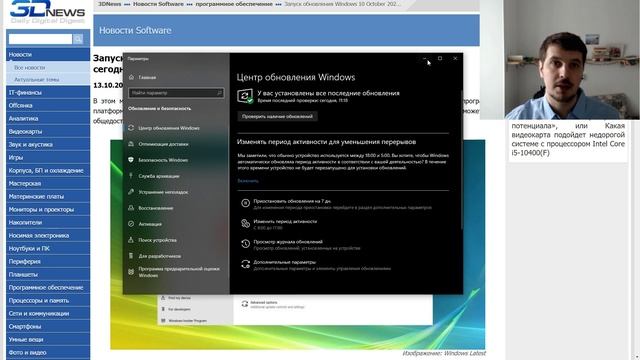
Task: Select Программа предварительной оценки Windows icon
Action: [x=131, y=272]
